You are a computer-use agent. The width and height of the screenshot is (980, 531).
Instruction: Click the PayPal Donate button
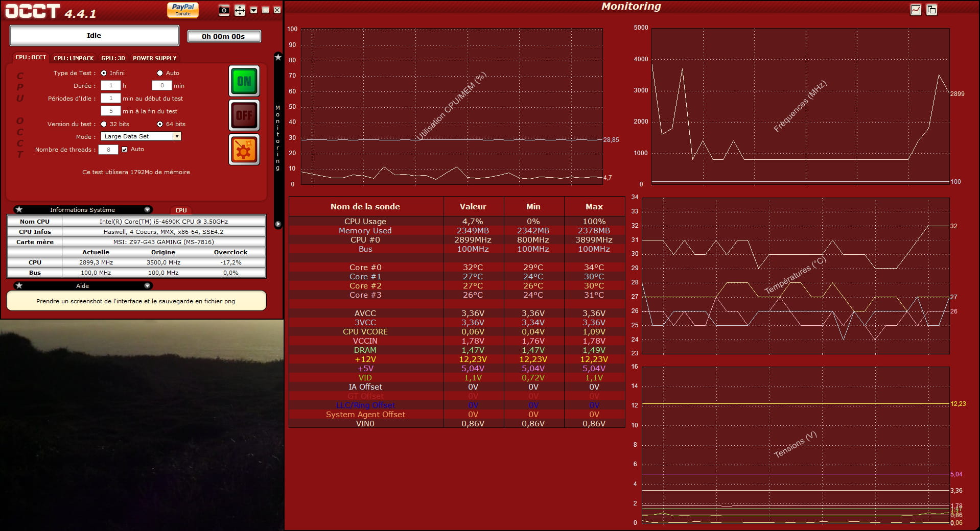[x=182, y=10]
